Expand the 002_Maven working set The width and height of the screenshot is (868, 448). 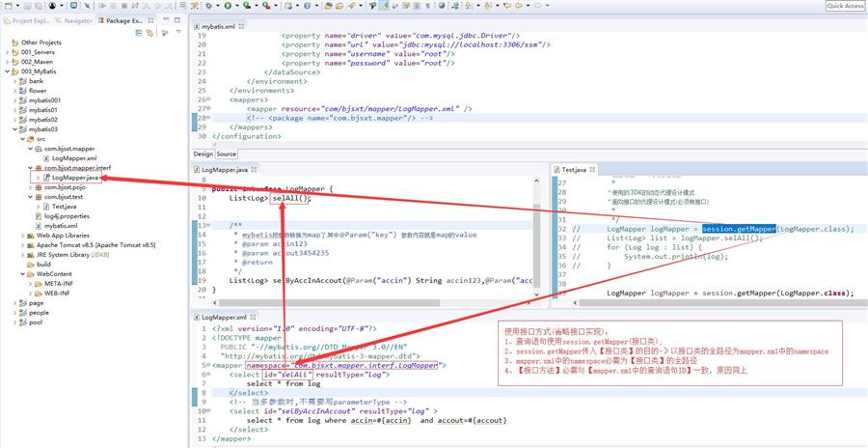pos(7,62)
